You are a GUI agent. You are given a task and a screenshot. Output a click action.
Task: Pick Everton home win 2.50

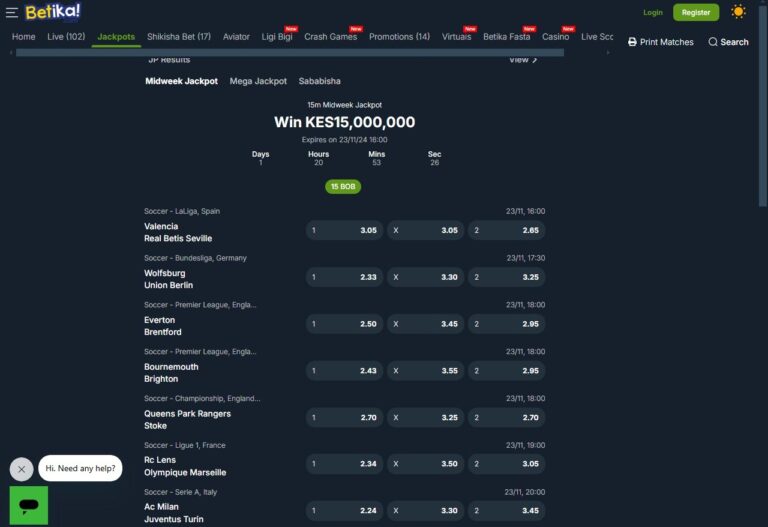[x=344, y=324]
